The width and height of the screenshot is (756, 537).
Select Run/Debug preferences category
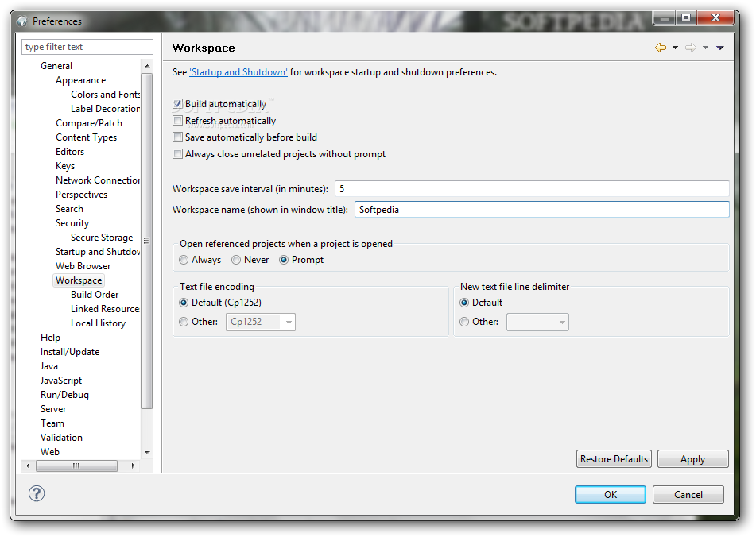point(64,395)
